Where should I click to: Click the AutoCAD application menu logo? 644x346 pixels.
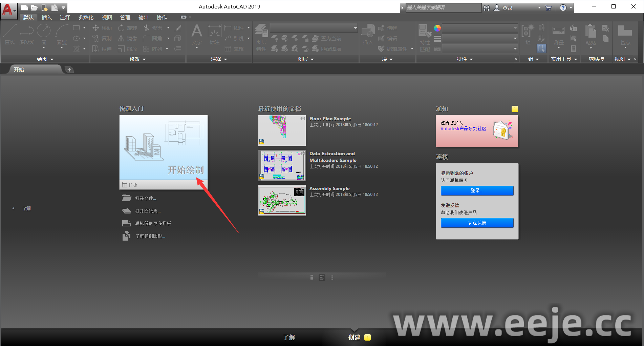click(7, 9)
